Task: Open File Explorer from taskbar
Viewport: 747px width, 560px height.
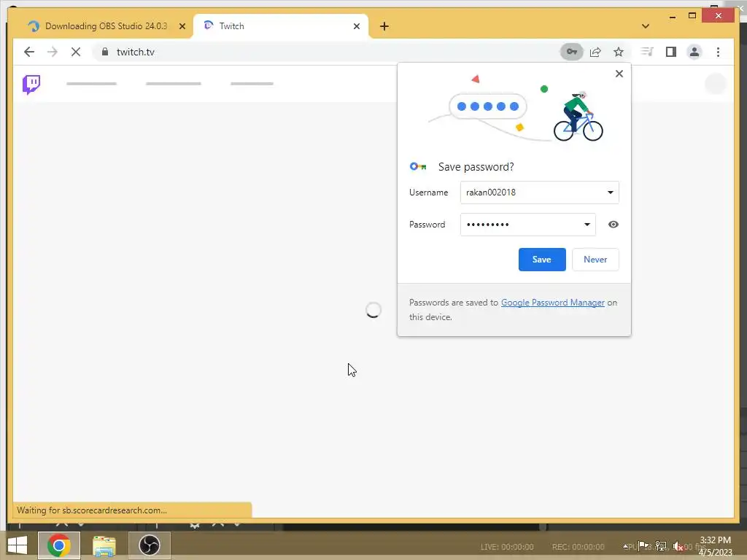Action: click(x=104, y=545)
